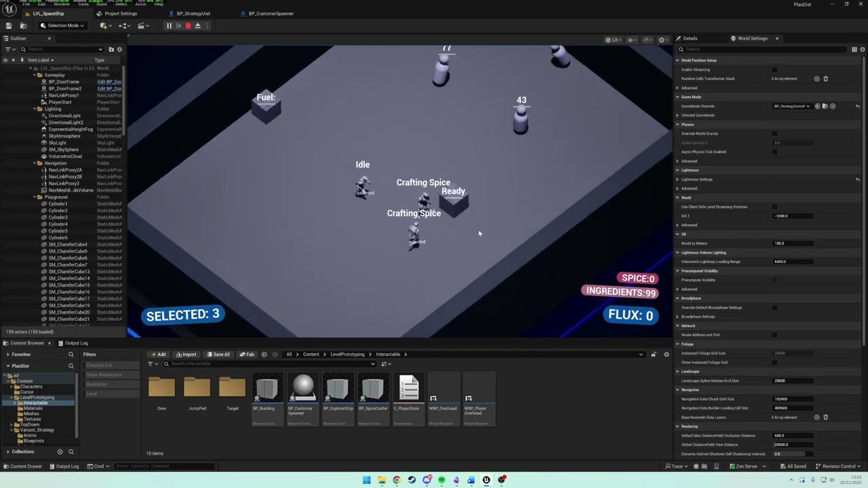Viewport: 868px width, 488px height.
Task: Click the Content Browser settings gear icon
Action: (667, 354)
